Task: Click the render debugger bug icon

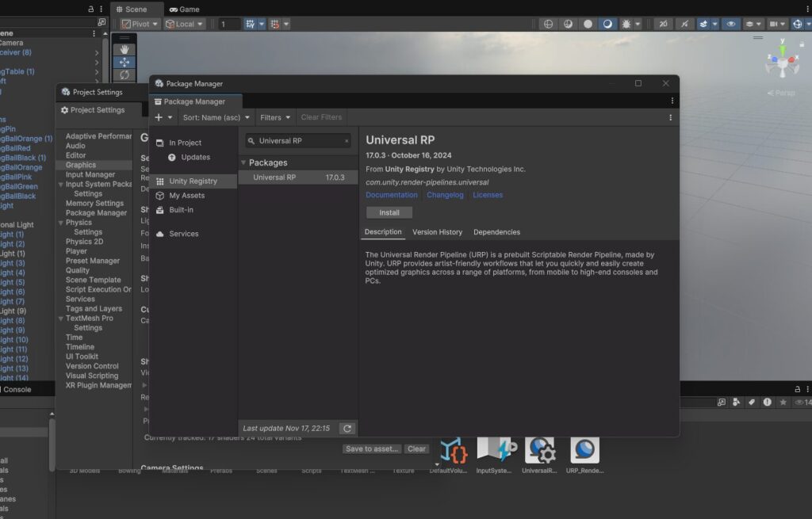Action: 626,24
